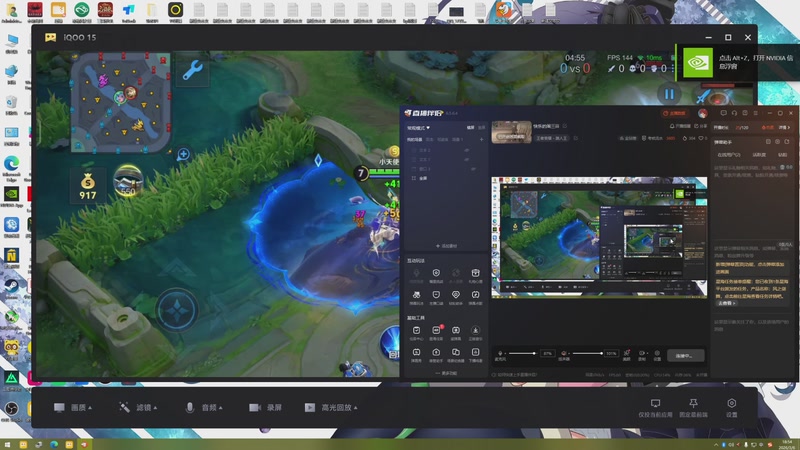The width and height of the screenshot is (800, 450).
Task: Open 设置 in the iQOO bottom bar
Action: [x=732, y=408]
